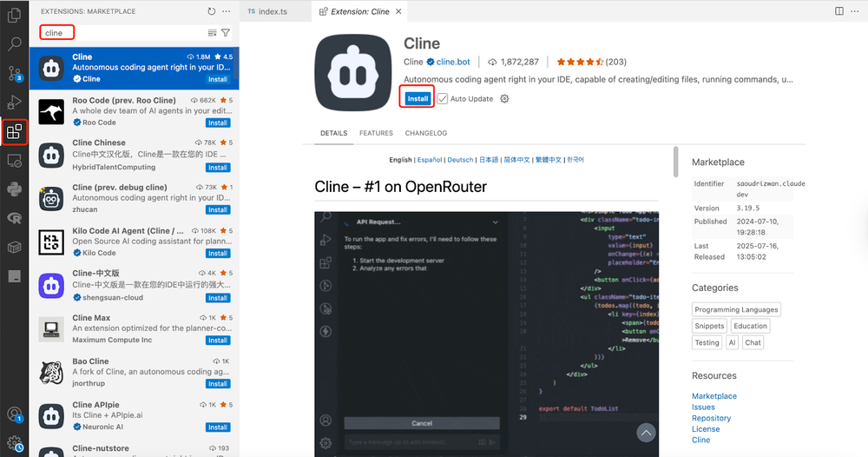Viewport: 868px width, 457px height.
Task: Switch to the index.ts editor tab
Action: (x=271, y=11)
